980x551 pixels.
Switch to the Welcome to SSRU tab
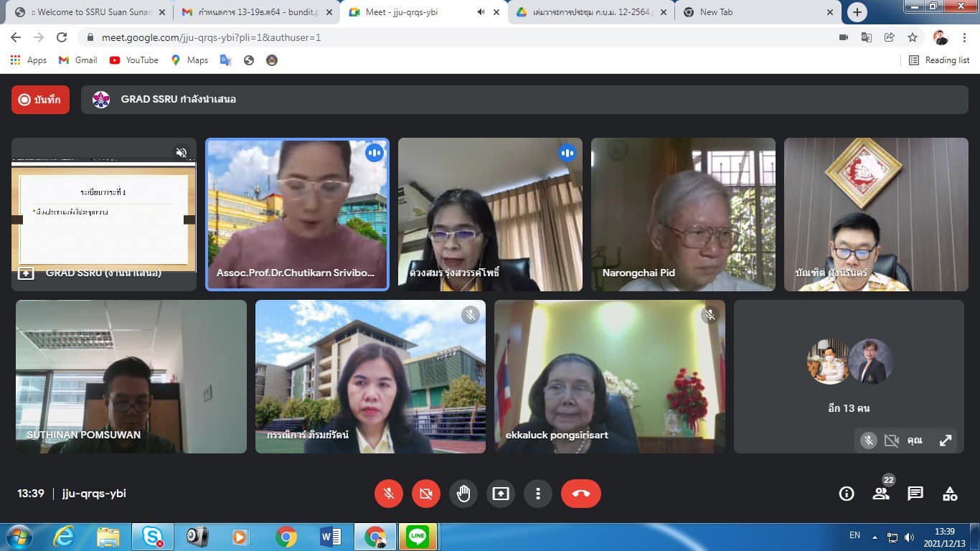pos(88,12)
